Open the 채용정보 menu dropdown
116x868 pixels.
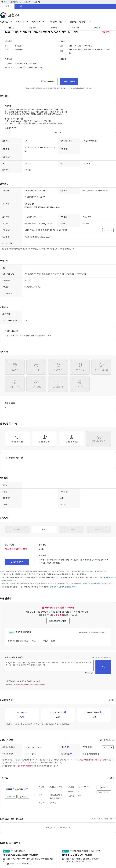click(x=6, y=22)
